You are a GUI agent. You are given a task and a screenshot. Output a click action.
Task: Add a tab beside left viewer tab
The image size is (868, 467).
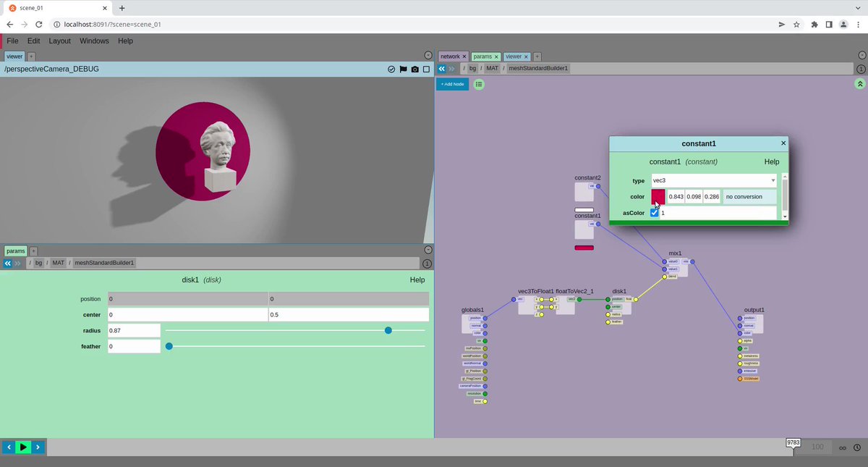[31, 56]
